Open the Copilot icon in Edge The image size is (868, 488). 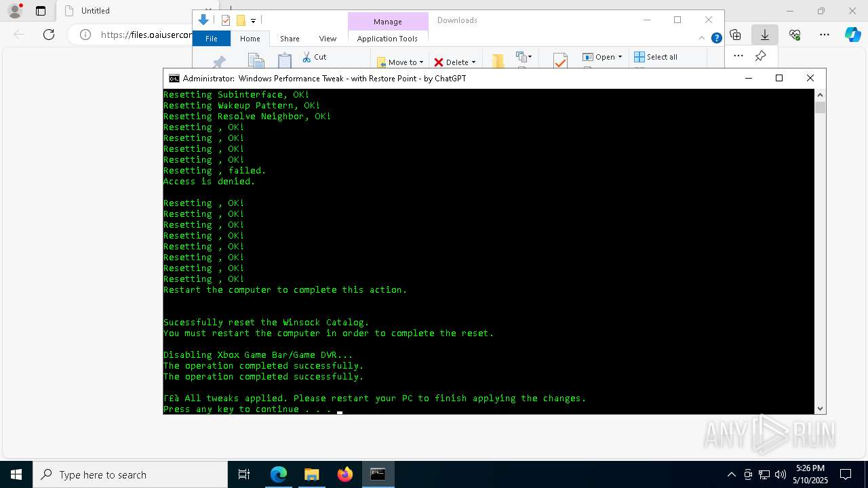pyautogui.click(x=852, y=35)
